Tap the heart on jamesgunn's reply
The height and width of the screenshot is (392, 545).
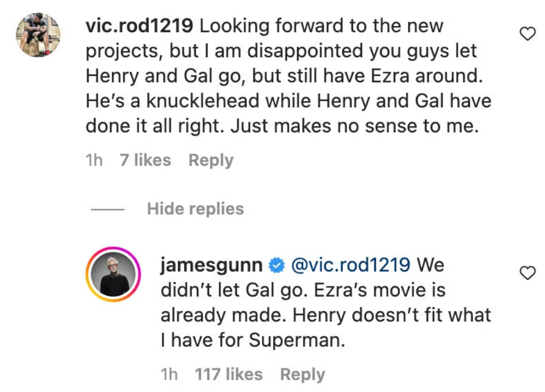[526, 273]
